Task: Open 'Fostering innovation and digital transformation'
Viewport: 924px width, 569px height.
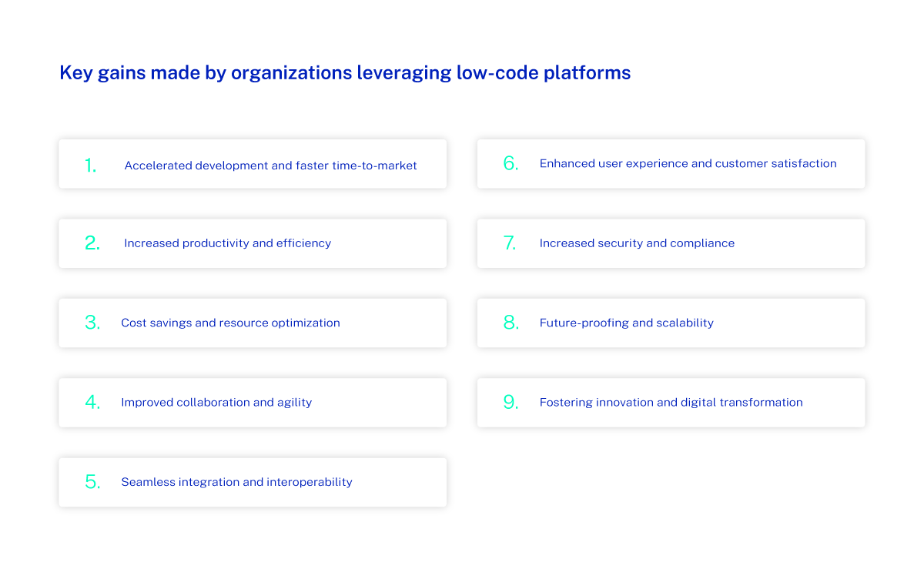Action: click(671, 402)
